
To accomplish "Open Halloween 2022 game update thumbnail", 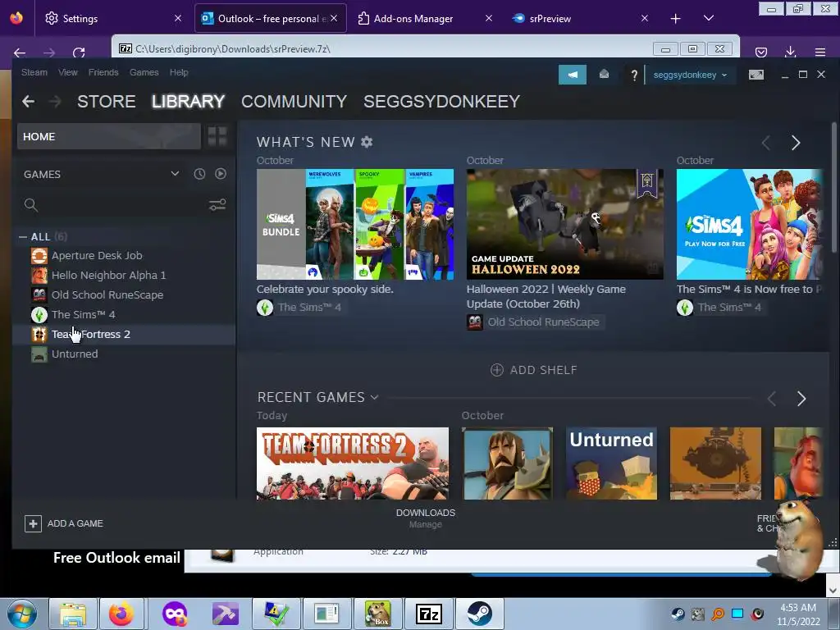I will pos(565,225).
